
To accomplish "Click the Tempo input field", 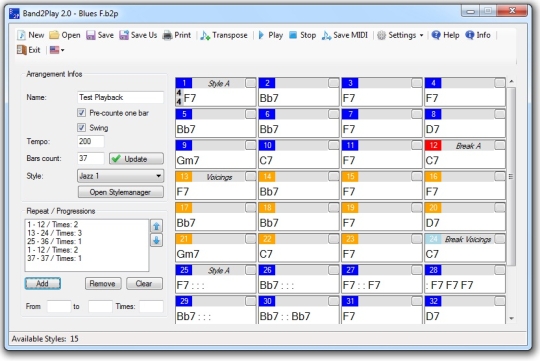I will pos(91,141).
